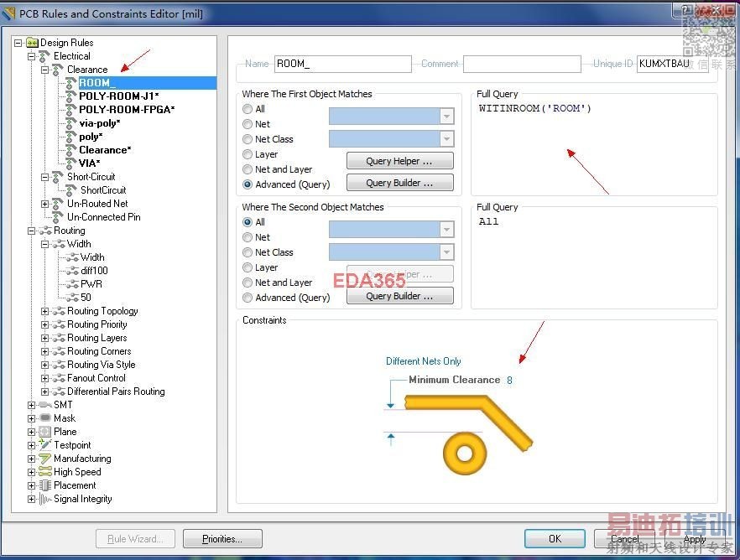
Task: Click the POLY-ROOM-FPGA rule icon
Action: 70,110
